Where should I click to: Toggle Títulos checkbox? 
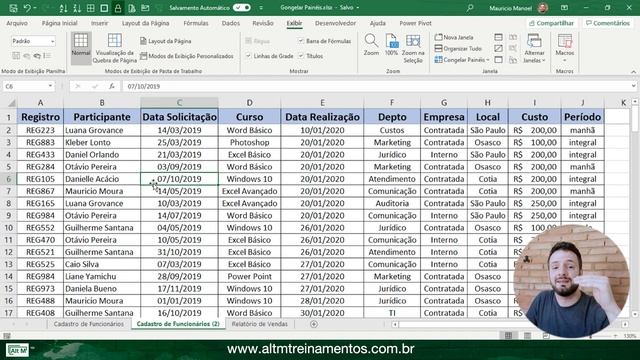301,56
